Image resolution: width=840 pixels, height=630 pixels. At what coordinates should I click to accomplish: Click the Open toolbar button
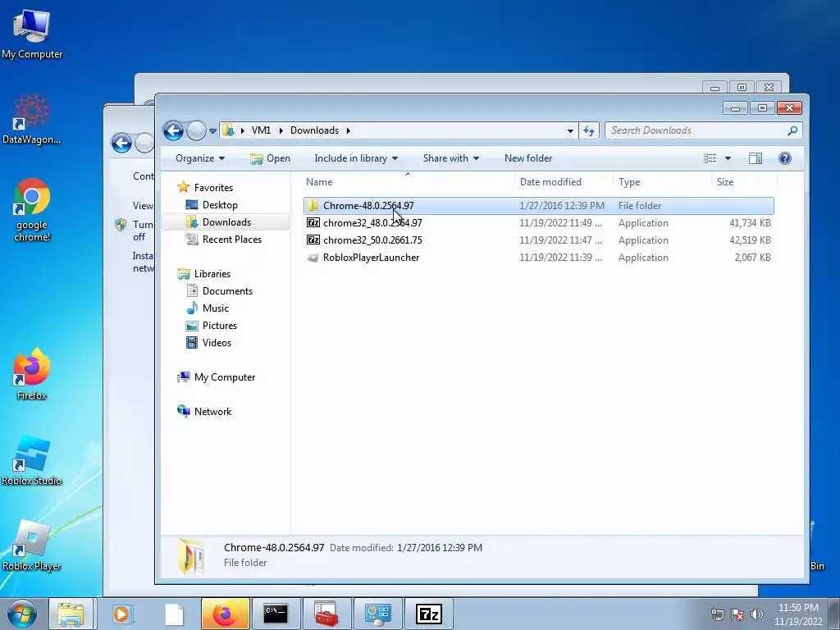(271, 158)
